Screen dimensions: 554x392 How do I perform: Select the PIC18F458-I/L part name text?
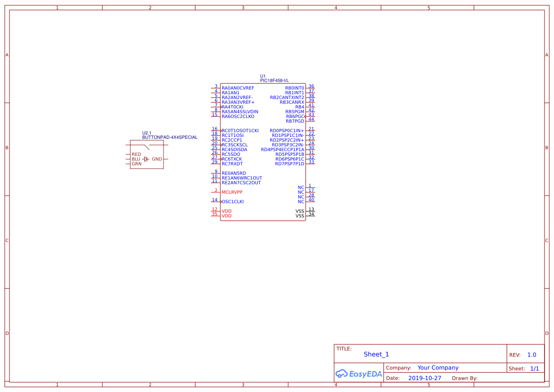tap(274, 81)
